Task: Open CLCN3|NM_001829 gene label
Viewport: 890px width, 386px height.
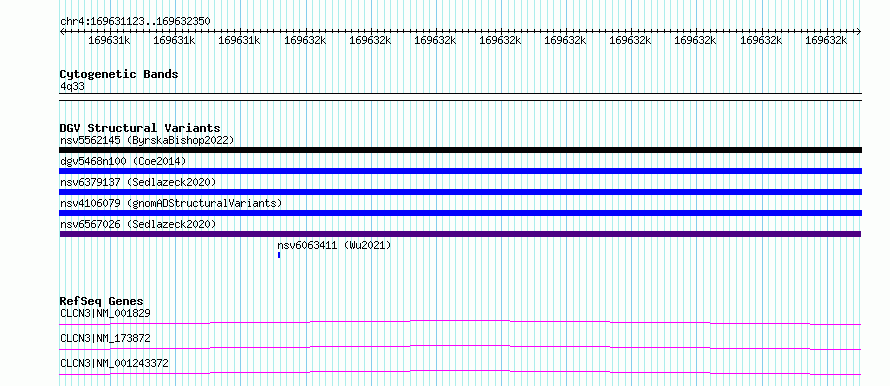Action: tap(105, 313)
